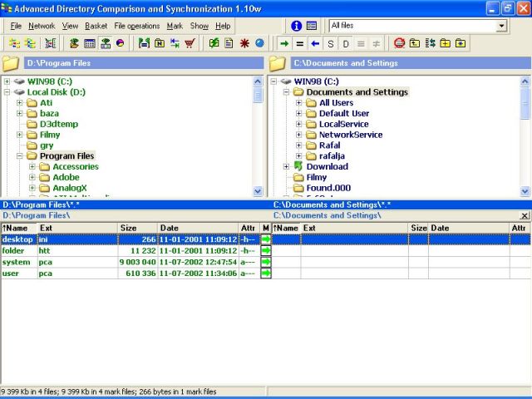Click the blue globe toolbar icon

259,43
